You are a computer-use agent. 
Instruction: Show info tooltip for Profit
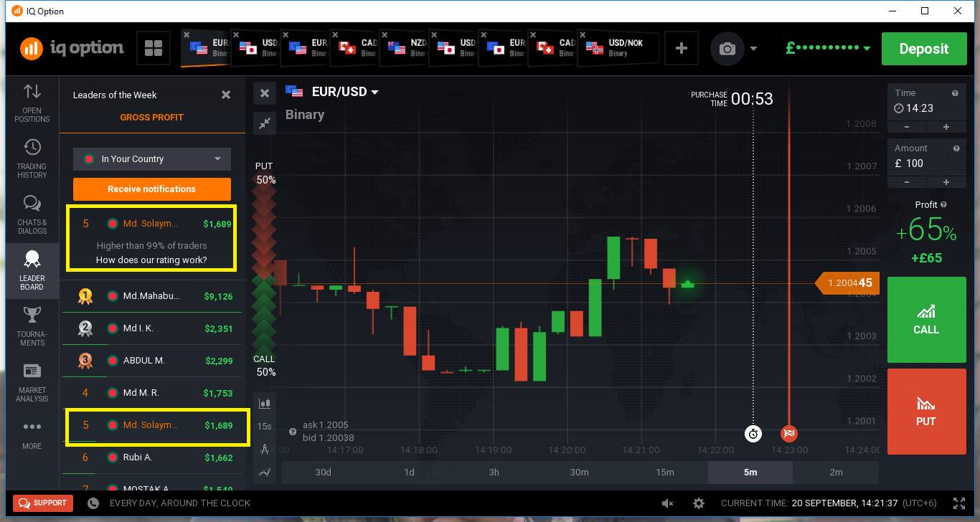943,204
